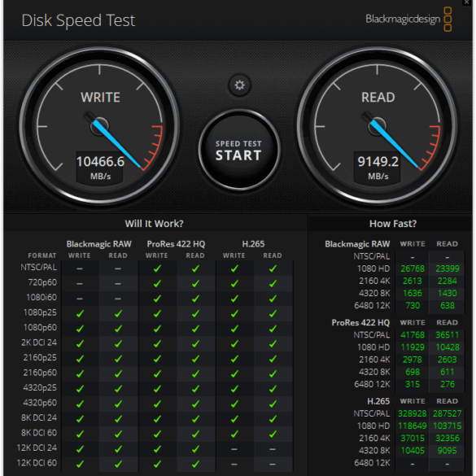Click the 1080p60 format row label
Screen dimensions: 476x476
point(40,327)
